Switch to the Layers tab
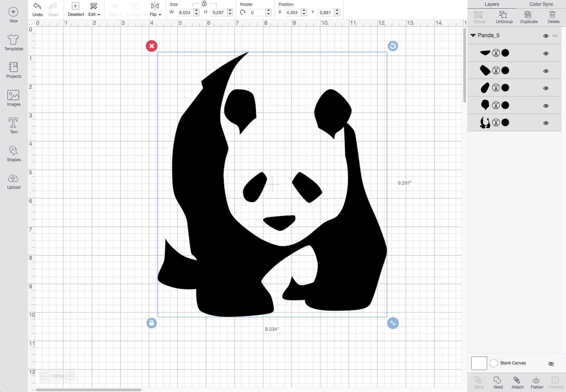Viewport: 566px width, 392px height. (492, 4)
